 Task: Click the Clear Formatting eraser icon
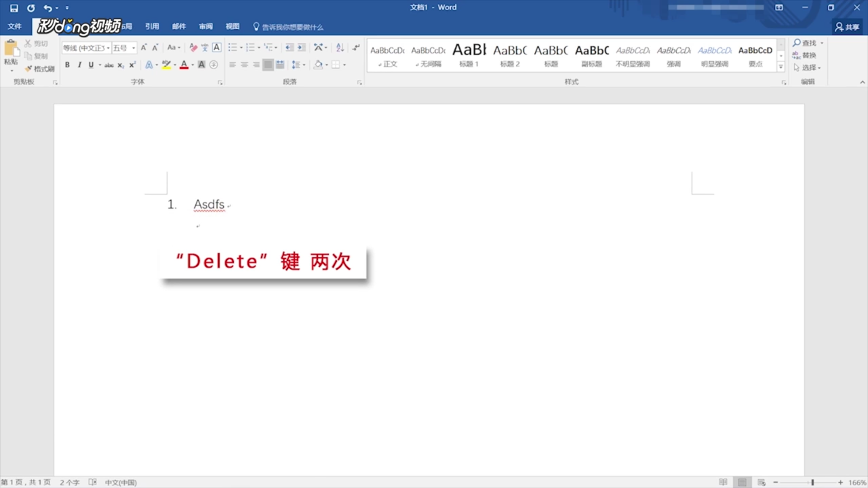click(x=193, y=47)
